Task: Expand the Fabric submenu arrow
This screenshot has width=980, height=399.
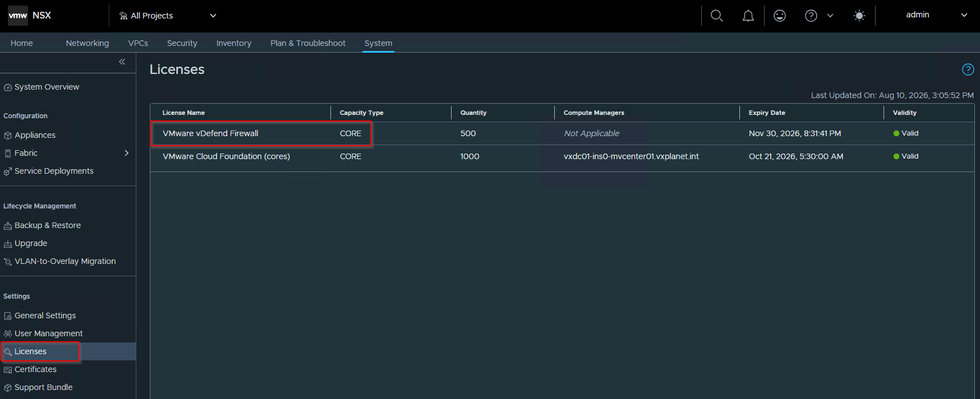Action: tap(127, 153)
